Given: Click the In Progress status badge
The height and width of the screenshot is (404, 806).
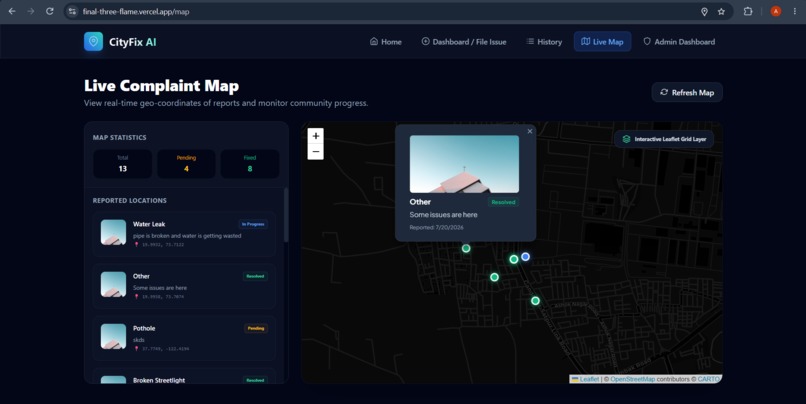Looking at the screenshot, I should (253, 224).
